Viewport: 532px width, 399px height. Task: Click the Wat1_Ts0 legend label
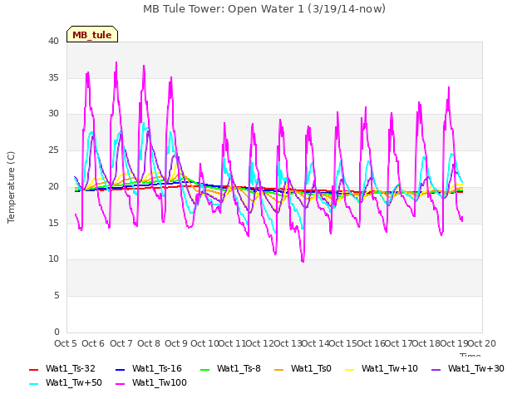(311, 369)
